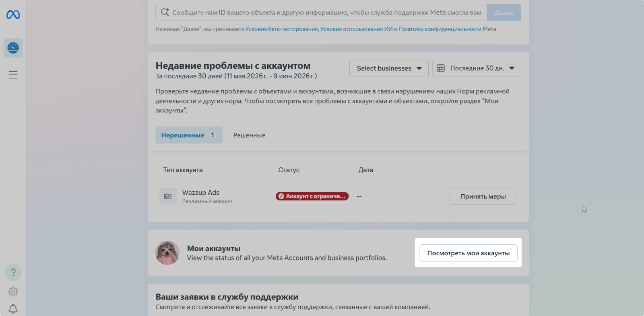Open the dashboard gauge icon in sidebar

13,48
